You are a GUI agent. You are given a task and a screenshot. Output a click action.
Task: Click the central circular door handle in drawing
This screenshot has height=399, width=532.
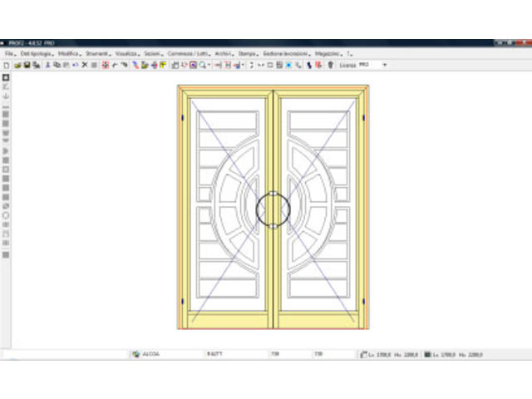point(273,209)
